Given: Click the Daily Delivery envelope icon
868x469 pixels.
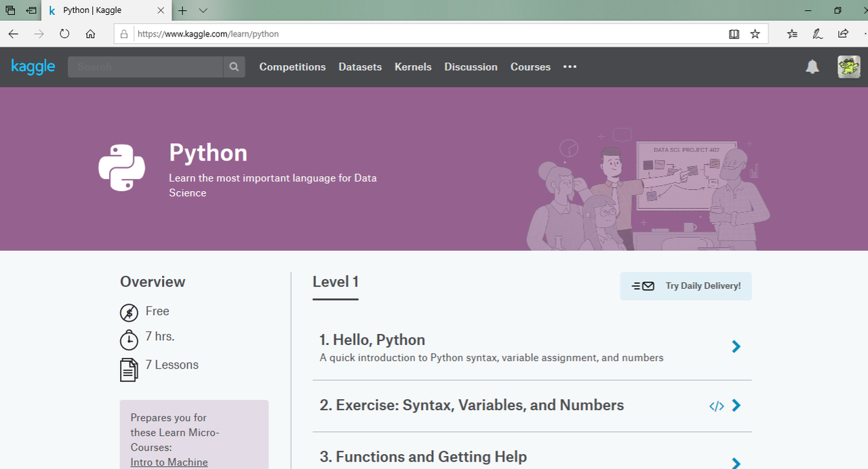Looking at the screenshot, I should coord(643,286).
